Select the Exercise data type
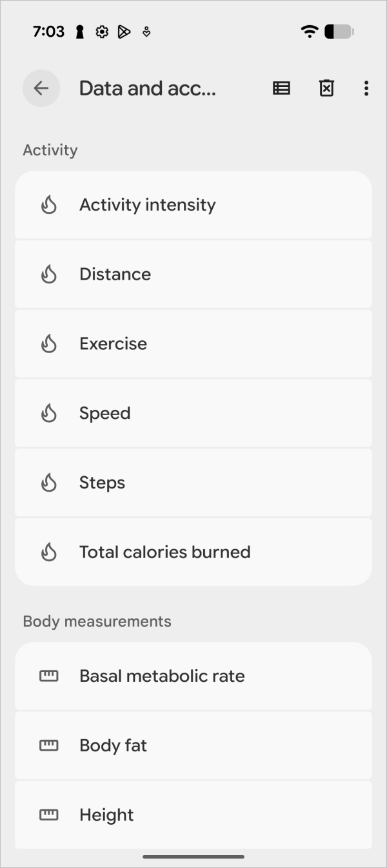 193,343
